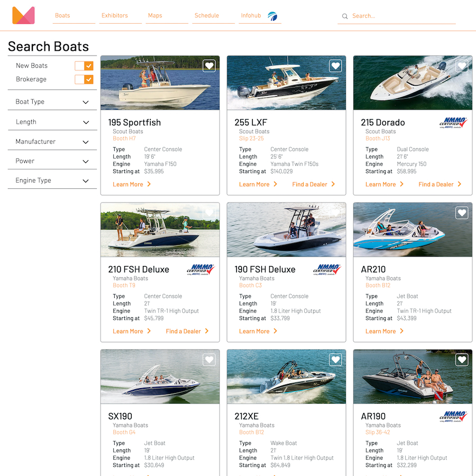Open the Length filter dropdown

[52, 122]
